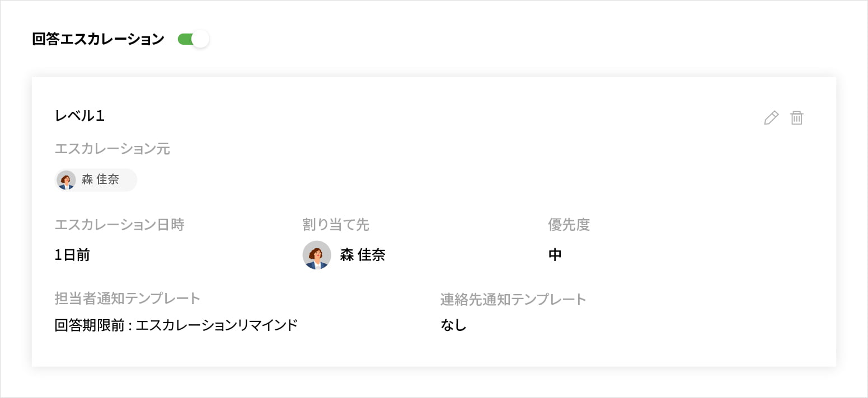Click the 森 佳奈 avatar under 割り当て先
The height and width of the screenshot is (398, 868).
pyautogui.click(x=317, y=255)
